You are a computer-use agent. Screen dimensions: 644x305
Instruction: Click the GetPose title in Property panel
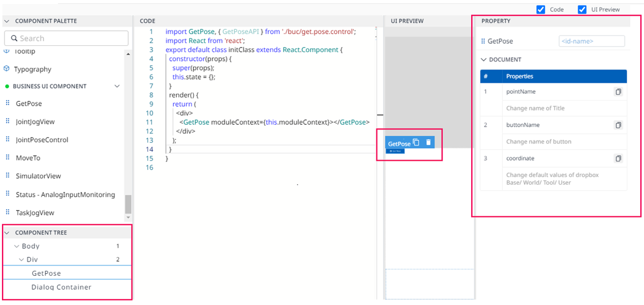coord(500,41)
